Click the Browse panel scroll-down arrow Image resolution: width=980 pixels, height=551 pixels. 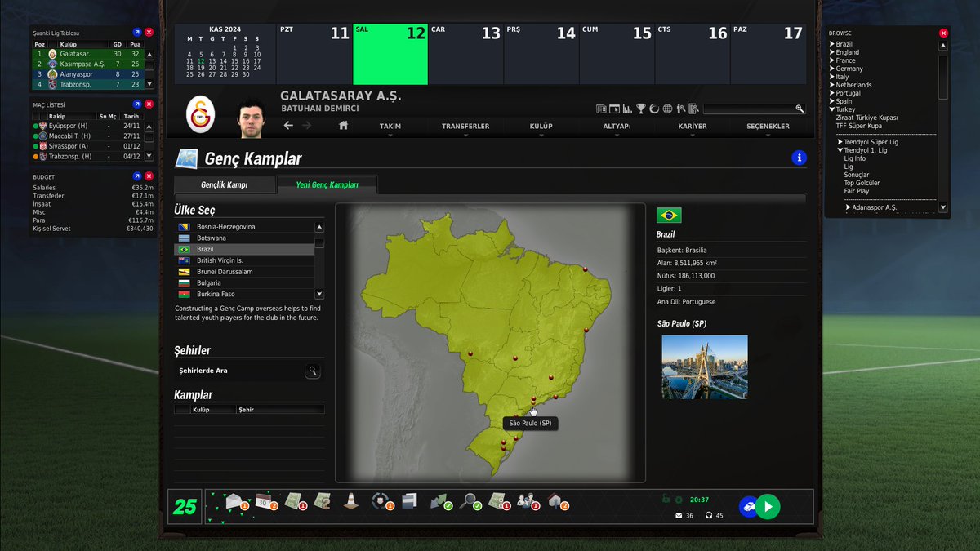tap(943, 208)
